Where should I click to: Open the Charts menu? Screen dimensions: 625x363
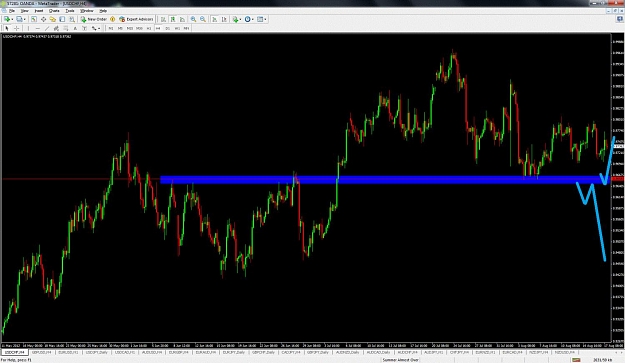click(x=54, y=11)
